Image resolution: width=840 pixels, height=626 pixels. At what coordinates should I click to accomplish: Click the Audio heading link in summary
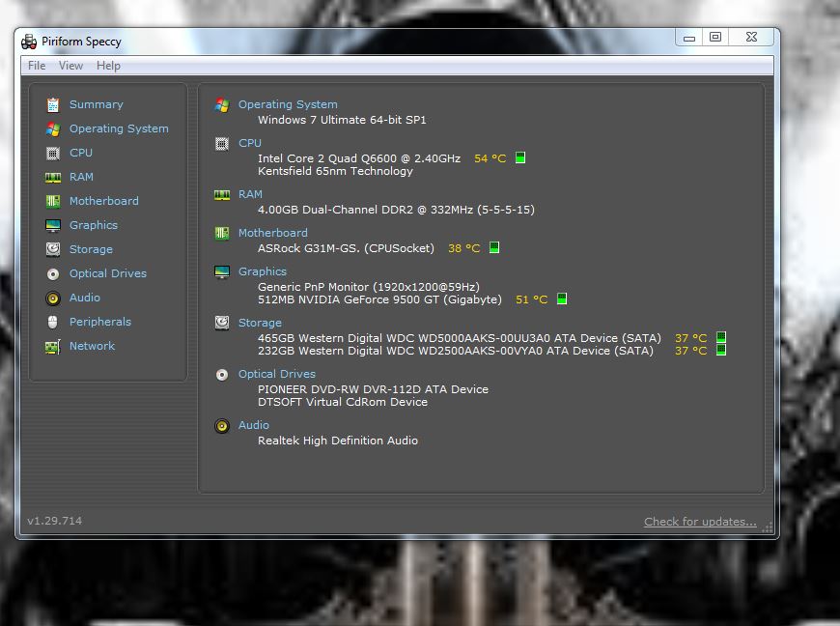(x=253, y=425)
